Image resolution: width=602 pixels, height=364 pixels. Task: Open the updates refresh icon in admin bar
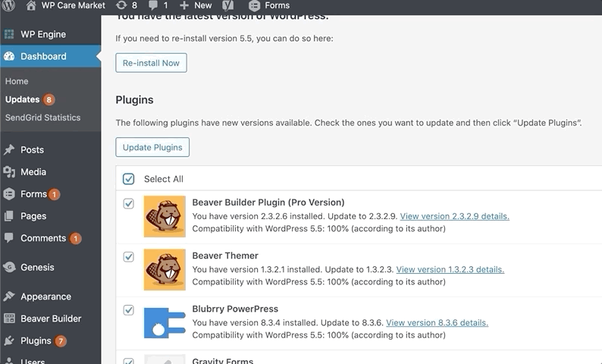(x=121, y=5)
